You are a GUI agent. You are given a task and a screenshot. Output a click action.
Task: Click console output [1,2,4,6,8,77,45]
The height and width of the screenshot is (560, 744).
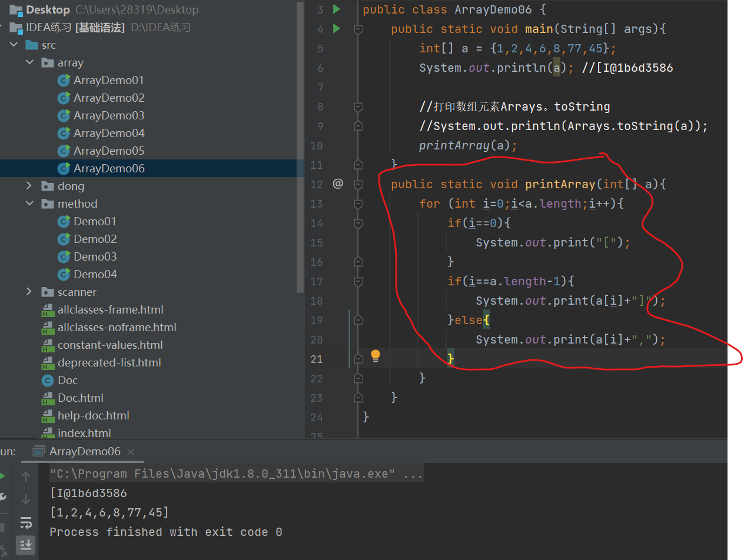[x=109, y=512]
